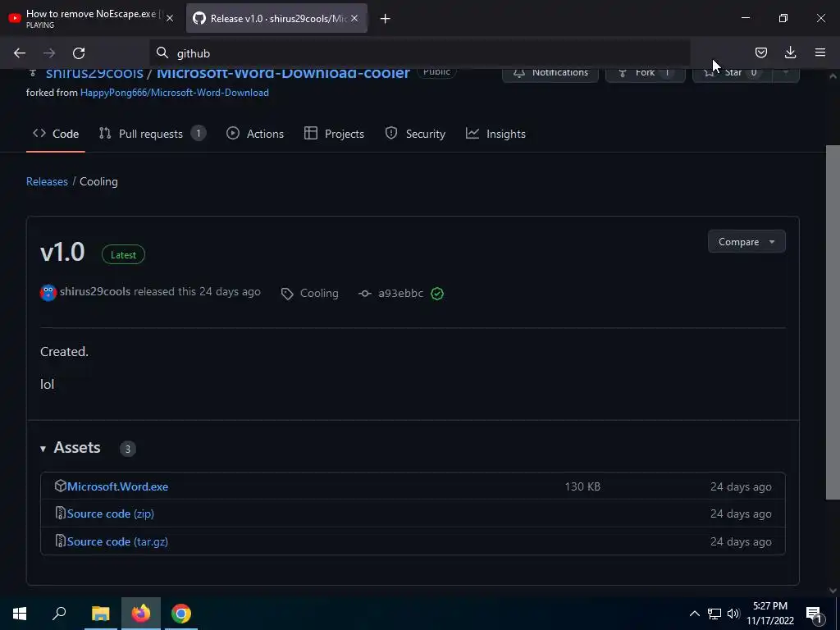The width and height of the screenshot is (840, 630).
Task: Close the GitHub Release v1.0 tab
Action: [x=354, y=18]
